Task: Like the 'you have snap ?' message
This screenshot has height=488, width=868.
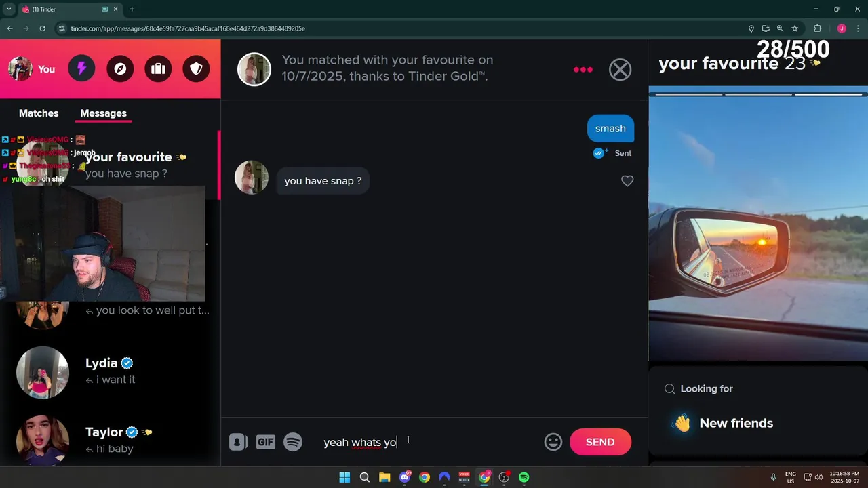Action: [x=627, y=181]
